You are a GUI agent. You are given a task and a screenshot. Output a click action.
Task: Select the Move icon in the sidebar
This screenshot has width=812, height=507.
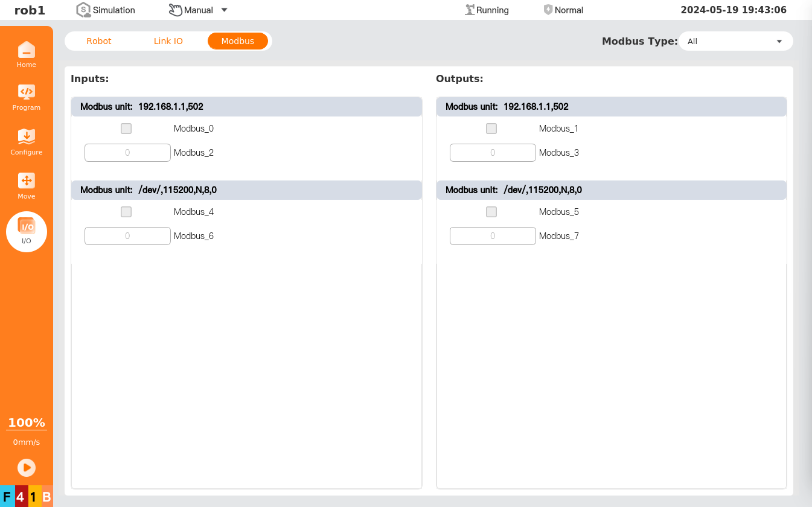(x=26, y=185)
